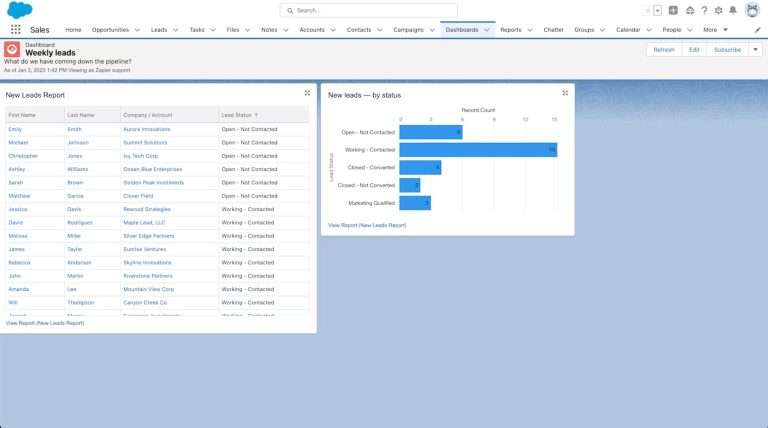The height and width of the screenshot is (428, 768).
Task: Expand the Contacts tab chevron
Action: point(380,30)
